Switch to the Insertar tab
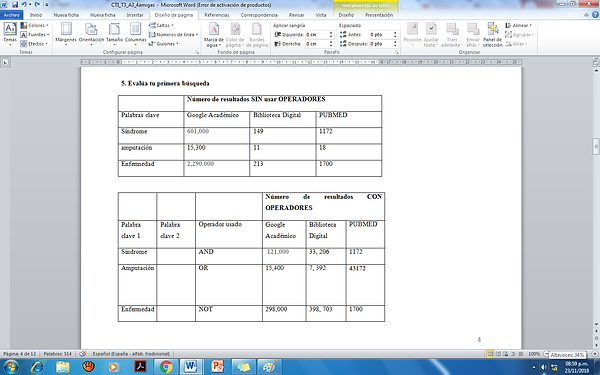Screen dimensions: 600x375 tap(135, 15)
